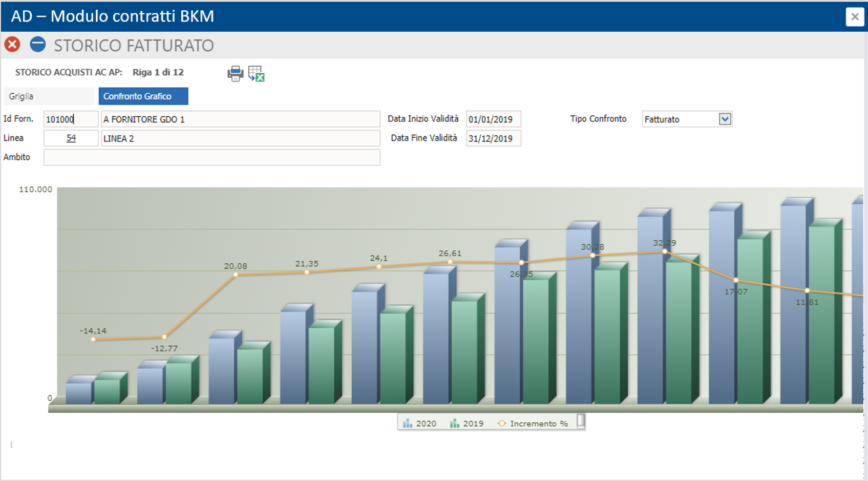Follow the underlined Linea 54 link

tap(71, 138)
